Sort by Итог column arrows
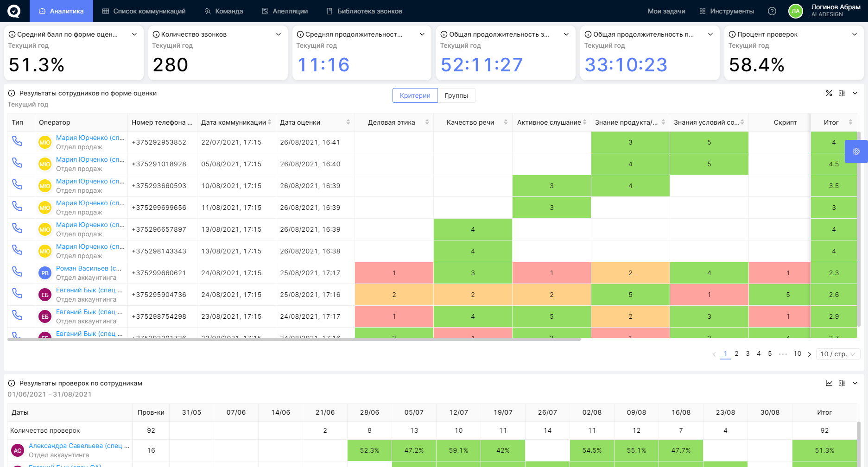 (x=850, y=122)
